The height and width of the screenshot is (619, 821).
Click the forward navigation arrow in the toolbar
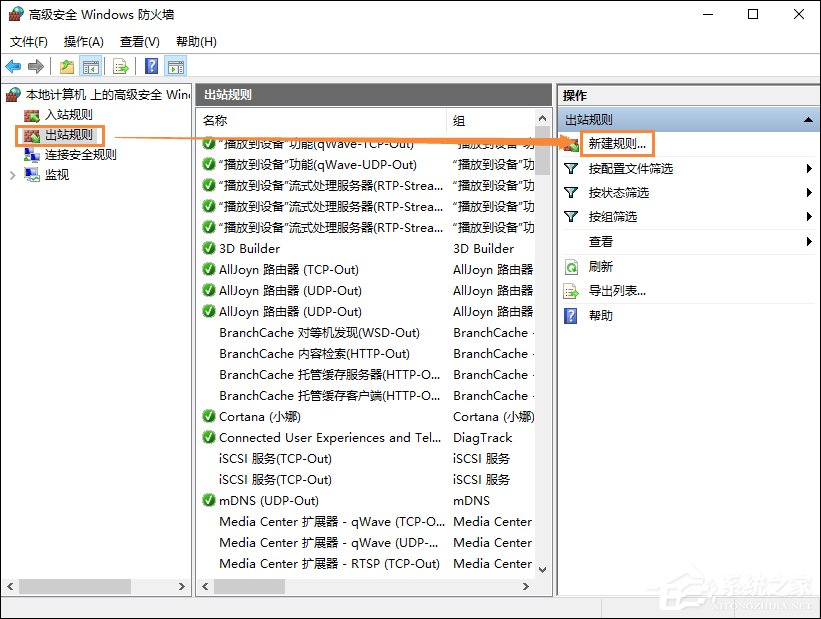coord(37,66)
